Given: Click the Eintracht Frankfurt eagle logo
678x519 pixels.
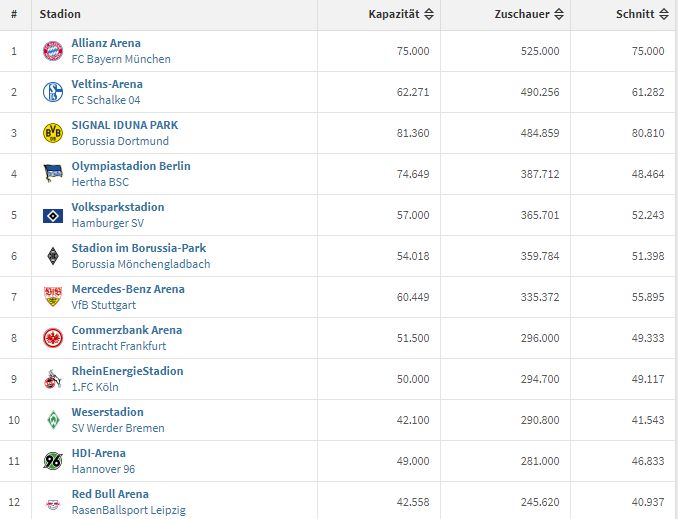Looking at the screenshot, I should 53,338.
